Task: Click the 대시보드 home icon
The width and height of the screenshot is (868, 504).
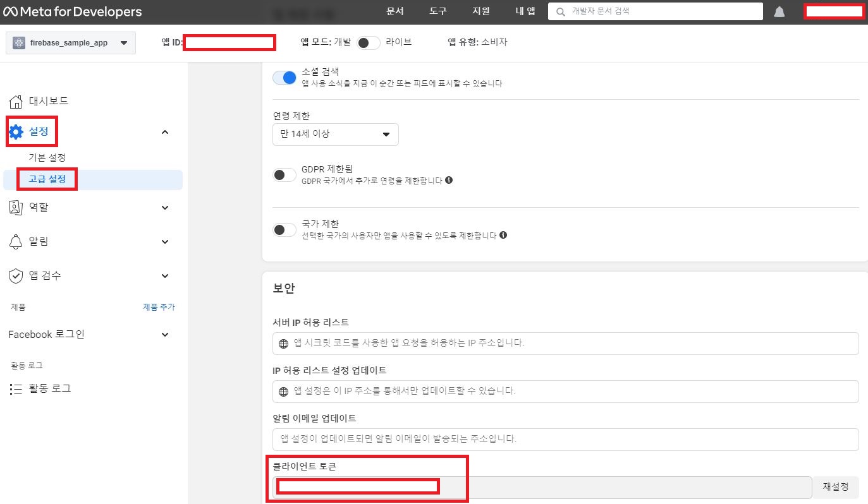Action: 16,101
